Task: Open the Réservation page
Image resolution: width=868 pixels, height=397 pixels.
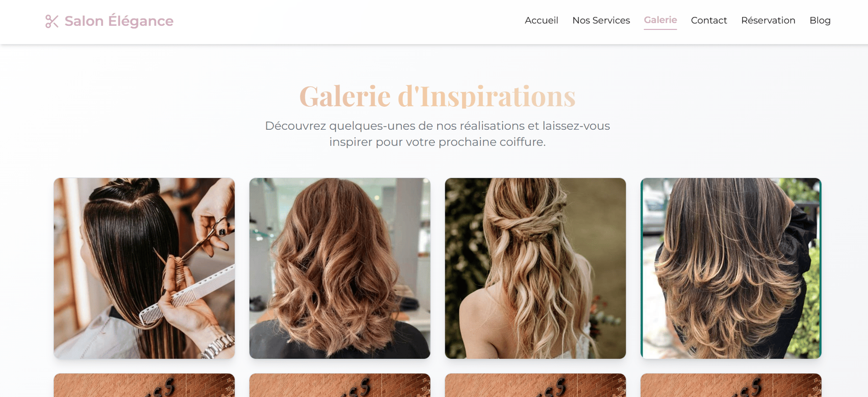Action: pos(768,20)
